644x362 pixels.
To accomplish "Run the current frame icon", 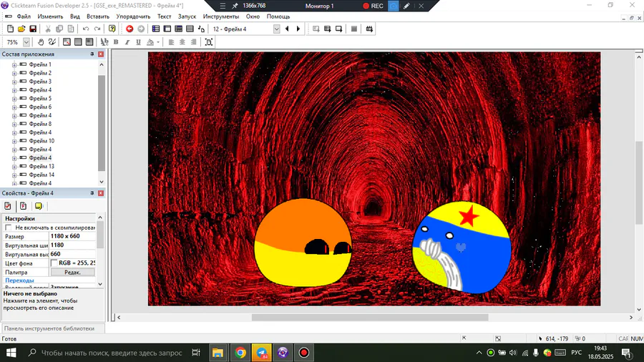I will tap(338, 29).
